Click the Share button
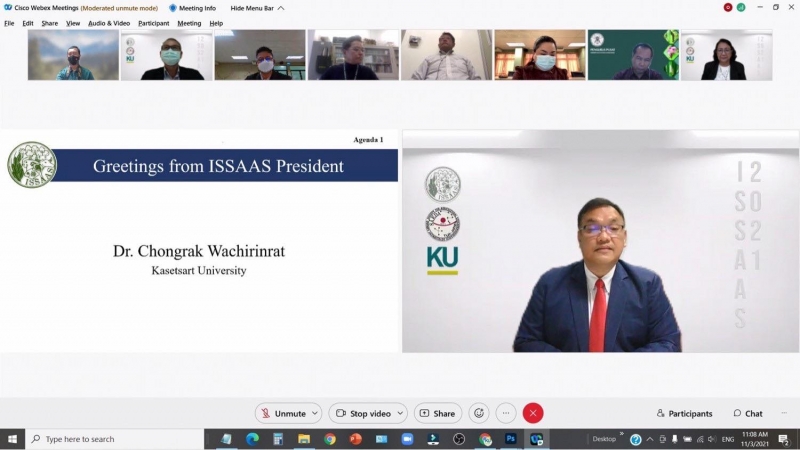This screenshot has height=450, width=800. click(x=437, y=413)
